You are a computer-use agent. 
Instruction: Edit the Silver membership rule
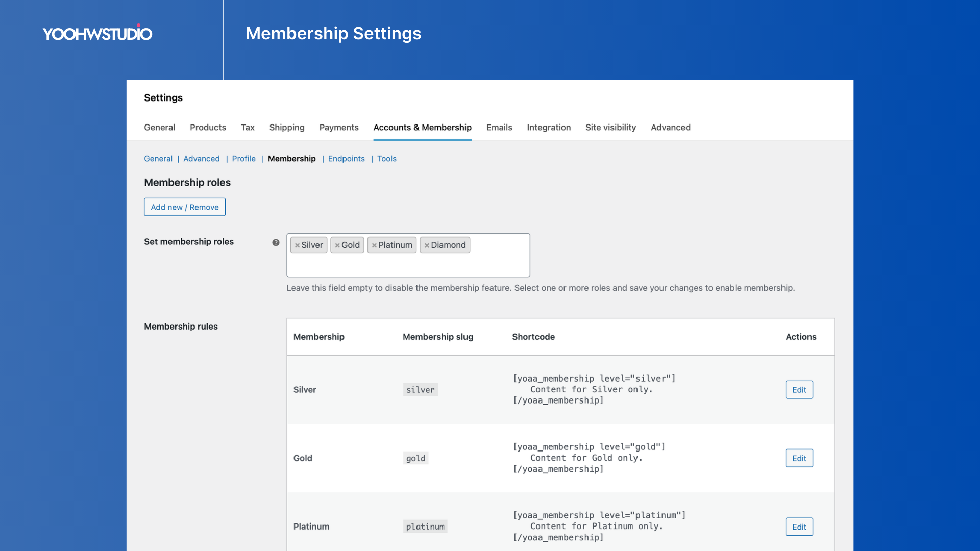point(799,390)
